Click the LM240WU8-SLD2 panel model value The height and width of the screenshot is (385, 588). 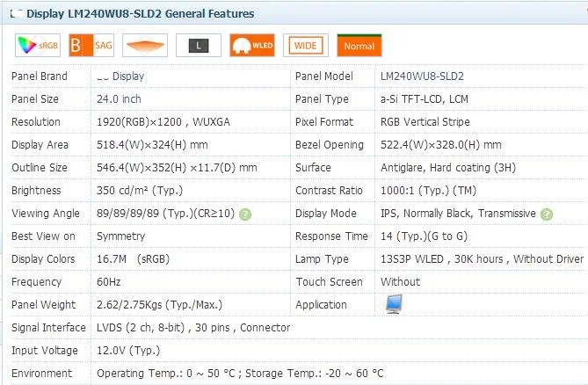point(422,76)
